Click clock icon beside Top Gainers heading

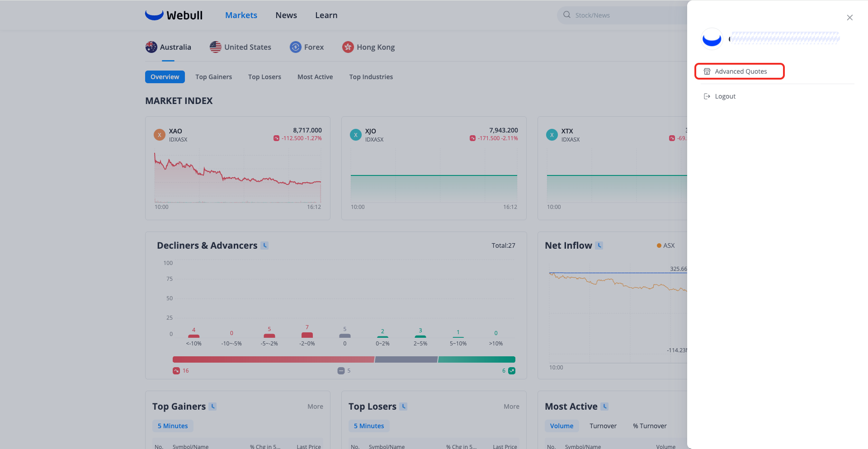click(213, 406)
